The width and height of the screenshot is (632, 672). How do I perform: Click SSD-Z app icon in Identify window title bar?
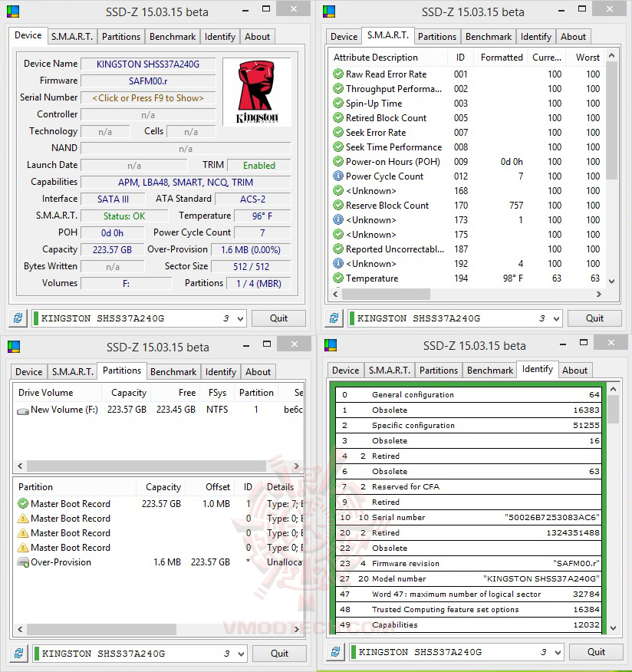[330, 345]
